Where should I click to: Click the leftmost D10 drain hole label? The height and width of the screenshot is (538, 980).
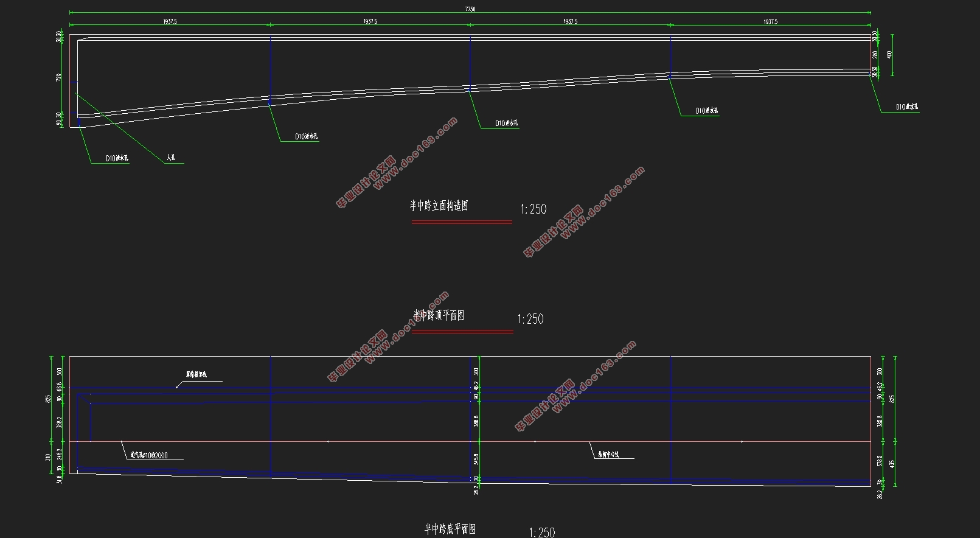pos(117,158)
